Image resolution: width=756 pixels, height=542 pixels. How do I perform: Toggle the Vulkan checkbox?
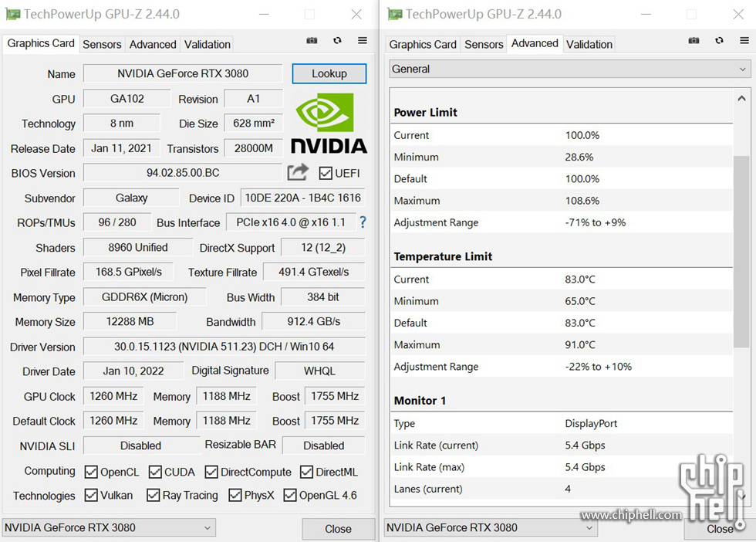(91, 495)
